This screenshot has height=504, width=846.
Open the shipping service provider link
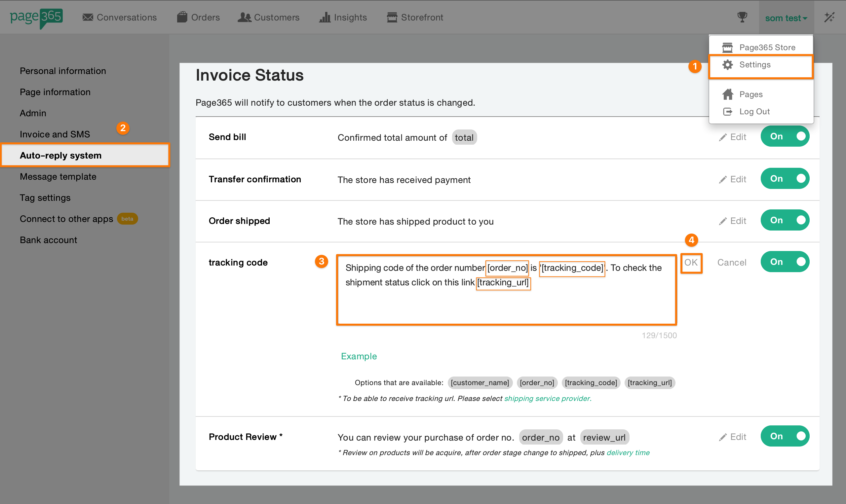pos(548,398)
